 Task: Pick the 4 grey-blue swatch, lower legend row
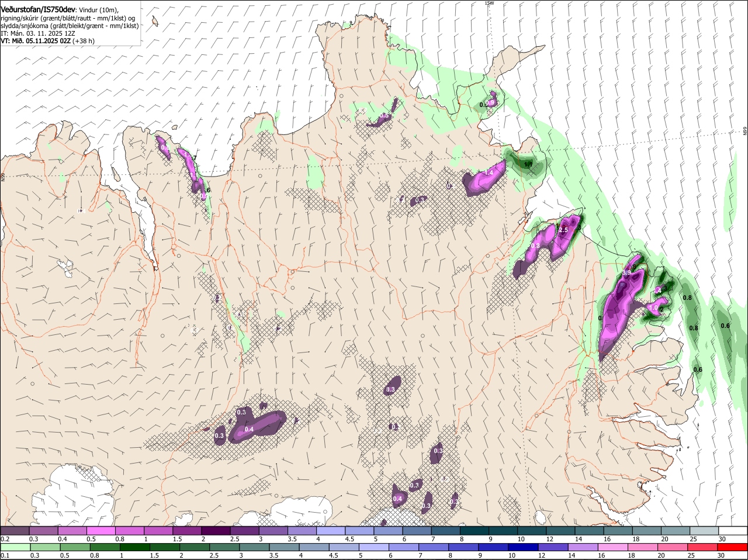(x=314, y=547)
